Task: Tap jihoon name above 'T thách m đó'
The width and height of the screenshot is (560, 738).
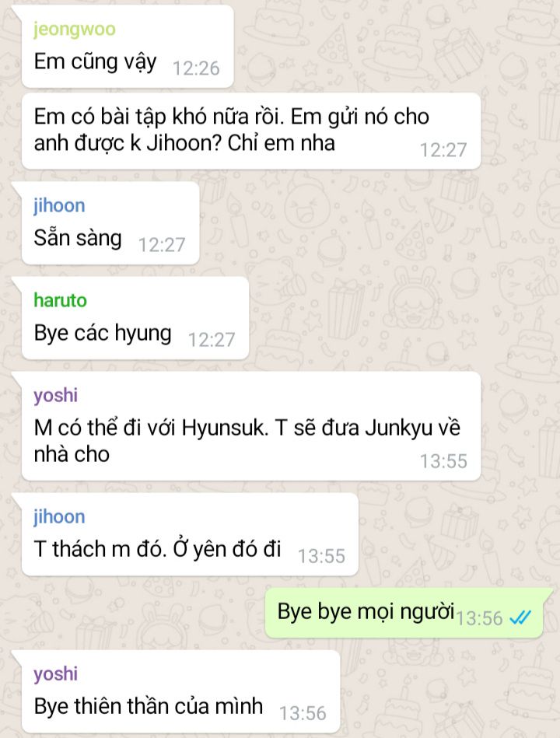Action: [x=59, y=517]
